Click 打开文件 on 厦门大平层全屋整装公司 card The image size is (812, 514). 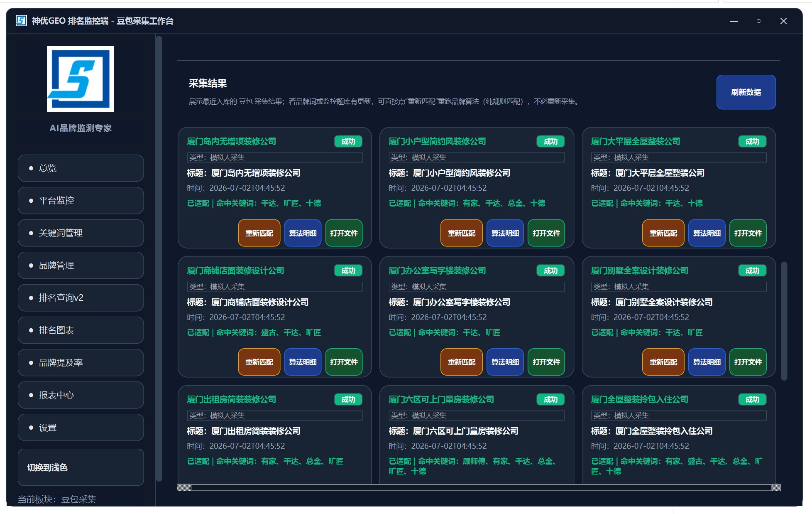pos(748,233)
